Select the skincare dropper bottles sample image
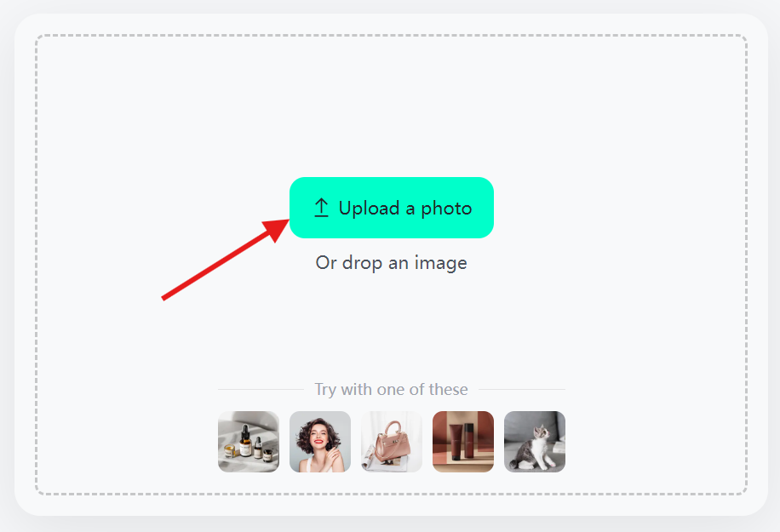Screen dimensions: 780x532 [x=249, y=442]
